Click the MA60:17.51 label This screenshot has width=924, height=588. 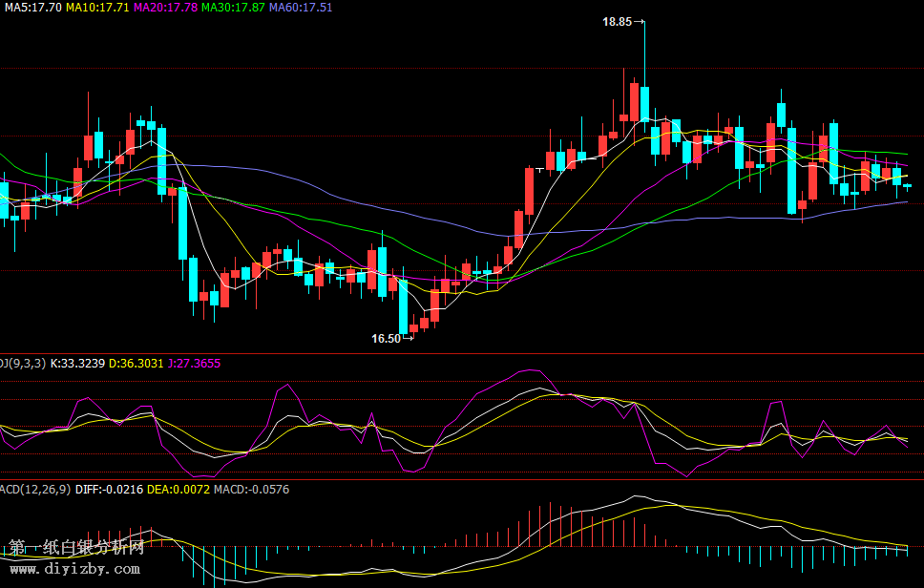301,7
